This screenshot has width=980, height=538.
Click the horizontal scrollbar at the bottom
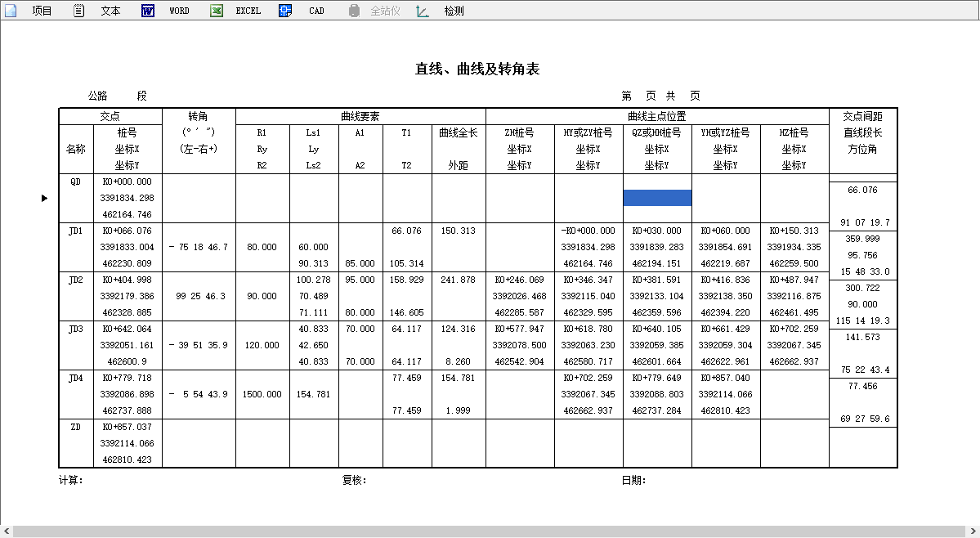[x=490, y=531]
